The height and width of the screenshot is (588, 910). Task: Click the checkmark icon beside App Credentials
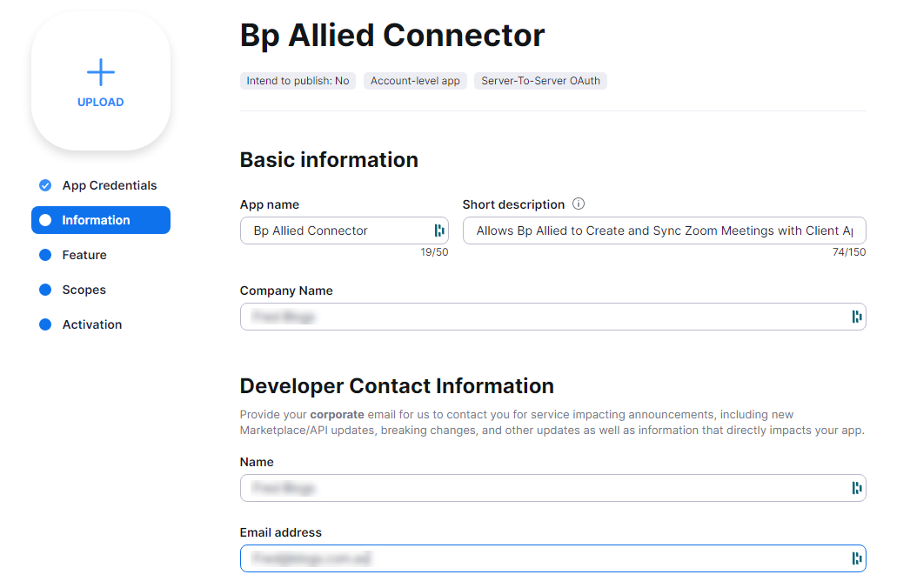click(x=45, y=185)
